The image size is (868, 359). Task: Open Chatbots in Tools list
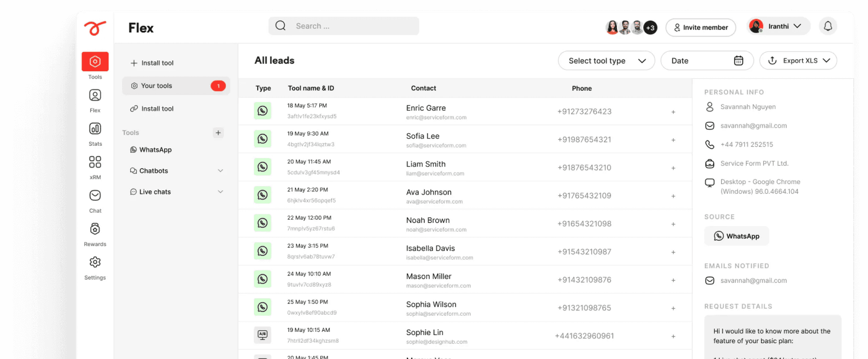click(149, 171)
